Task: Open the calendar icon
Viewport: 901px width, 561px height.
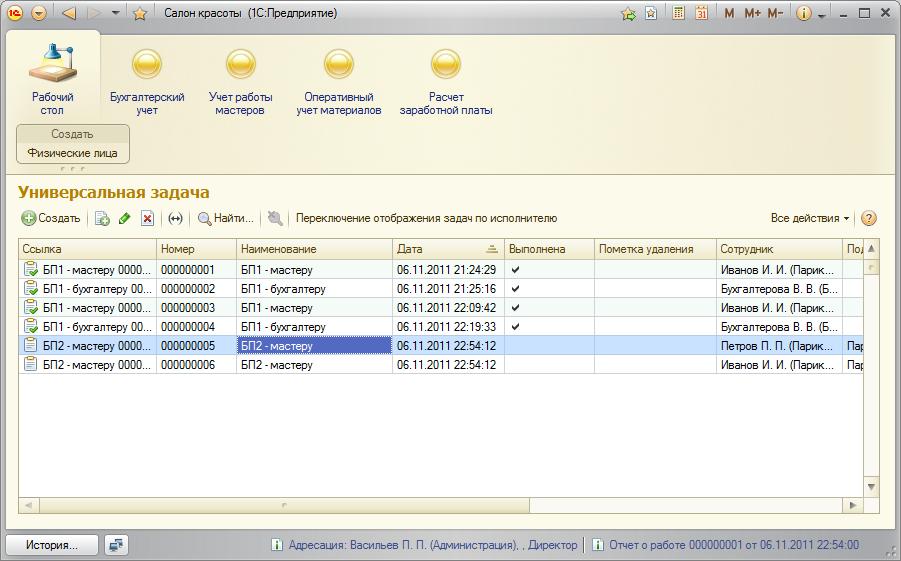Action: pos(702,13)
